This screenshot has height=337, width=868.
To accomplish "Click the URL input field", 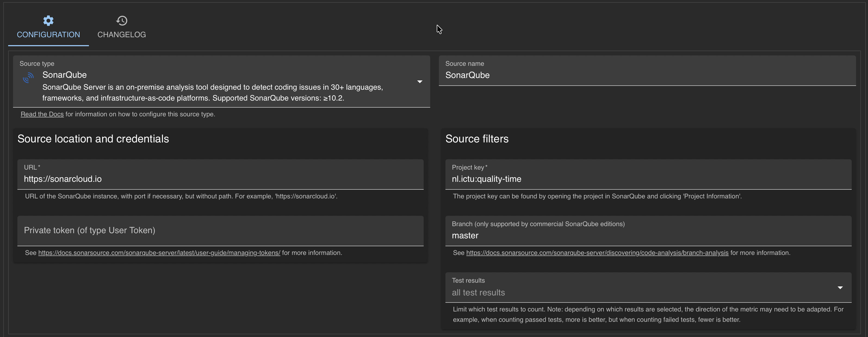I will tap(220, 174).
